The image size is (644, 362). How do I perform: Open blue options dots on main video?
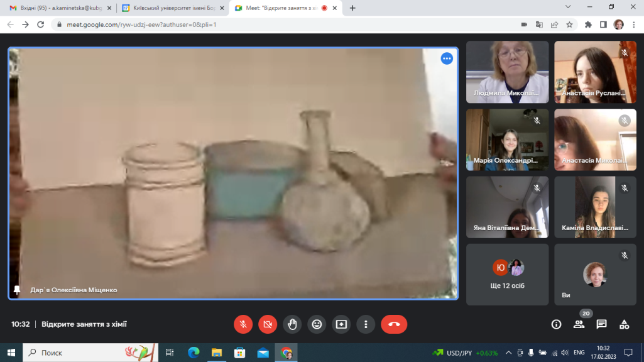click(x=447, y=58)
